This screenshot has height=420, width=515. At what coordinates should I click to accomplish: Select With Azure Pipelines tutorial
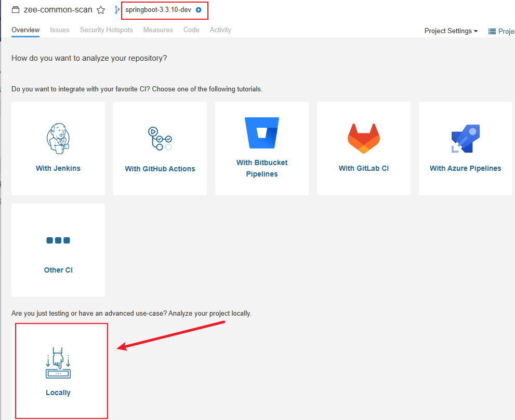tap(466, 148)
